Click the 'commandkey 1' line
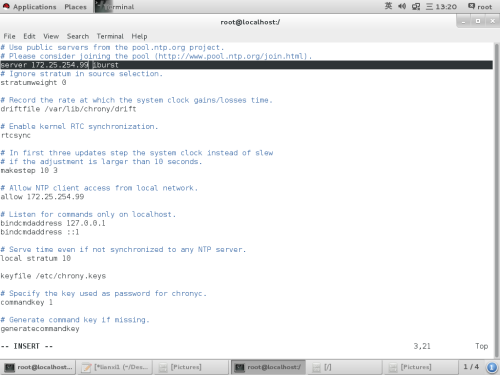Image resolution: width=500 pixels, height=375 pixels. tap(27, 302)
